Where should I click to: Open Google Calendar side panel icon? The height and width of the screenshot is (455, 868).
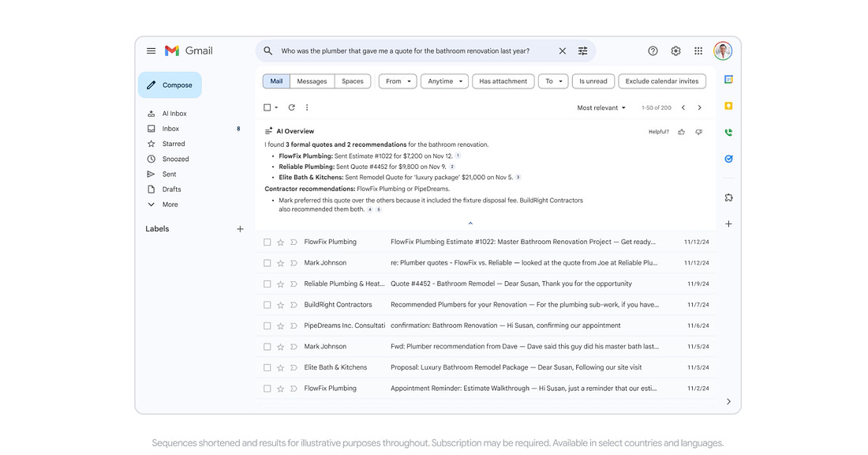[728, 80]
